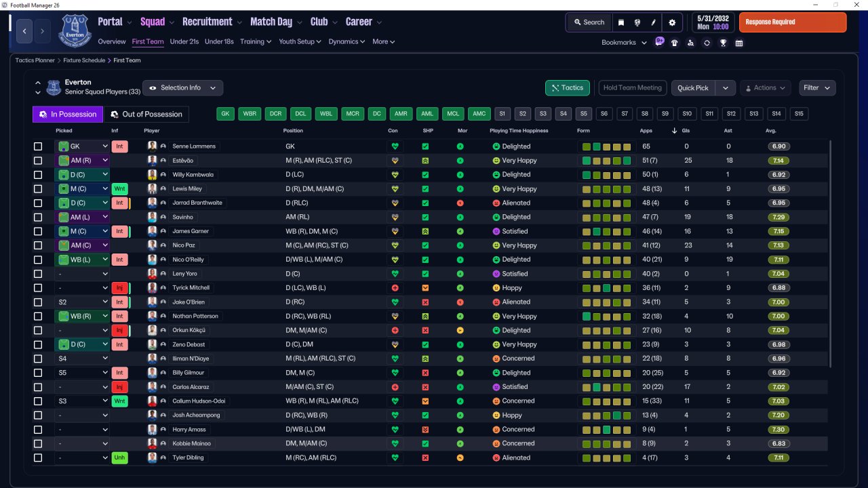
Task: Open the 9+ notifications chat icon
Action: [x=659, y=42]
